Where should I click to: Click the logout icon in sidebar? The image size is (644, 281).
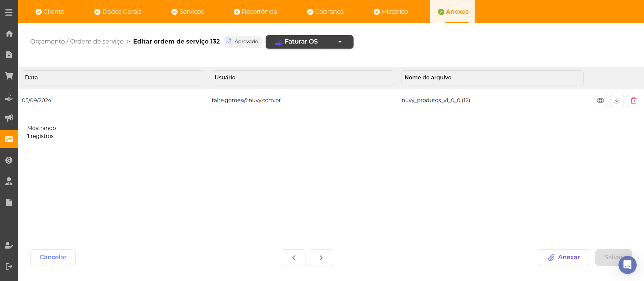(9, 266)
